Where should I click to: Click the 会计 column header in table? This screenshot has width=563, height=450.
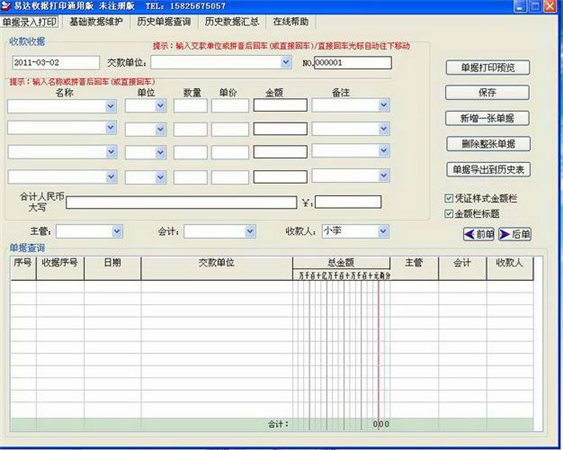pos(462,268)
